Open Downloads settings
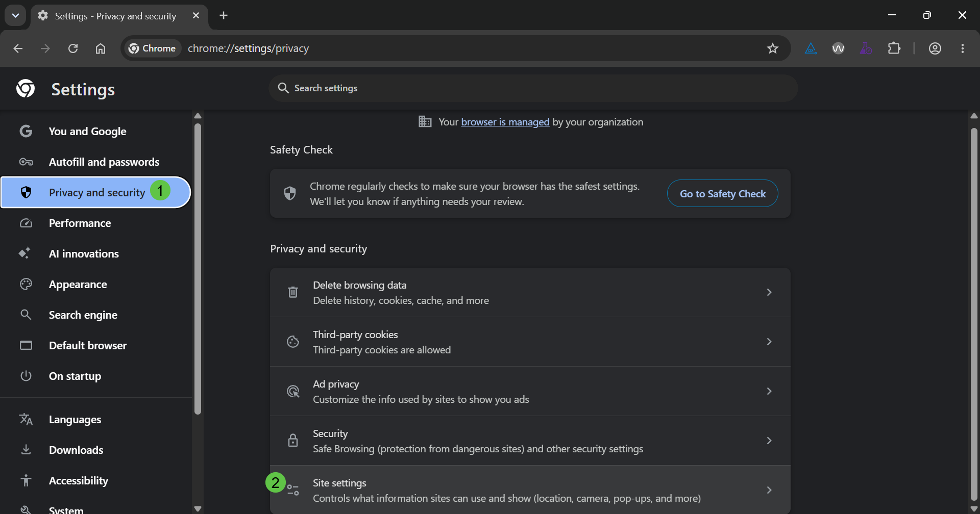This screenshot has height=514, width=980. [x=95, y=450]
